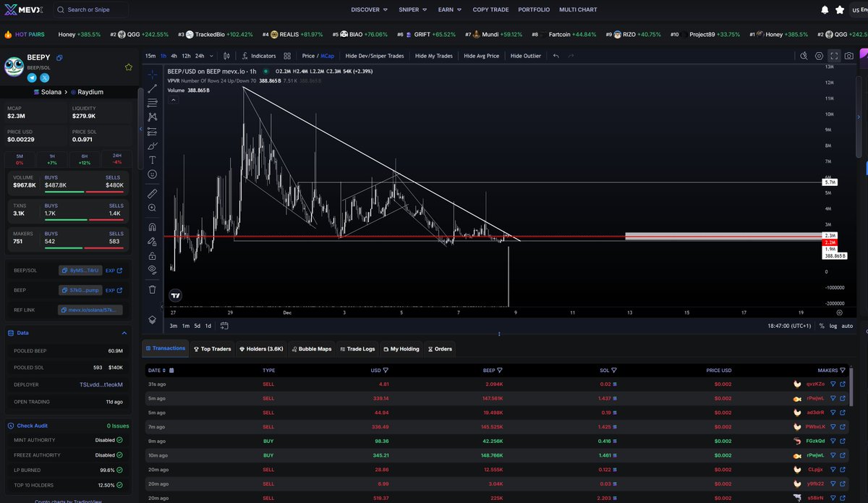Open the emoji drawing tool
The image size is (868, 503).
(153, 174)
